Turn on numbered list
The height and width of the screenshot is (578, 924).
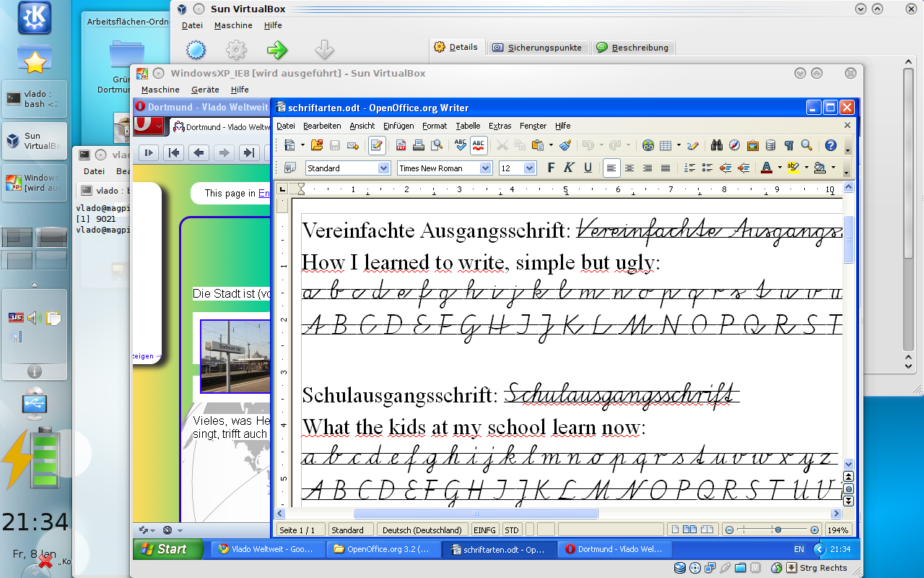coord(689,168)
